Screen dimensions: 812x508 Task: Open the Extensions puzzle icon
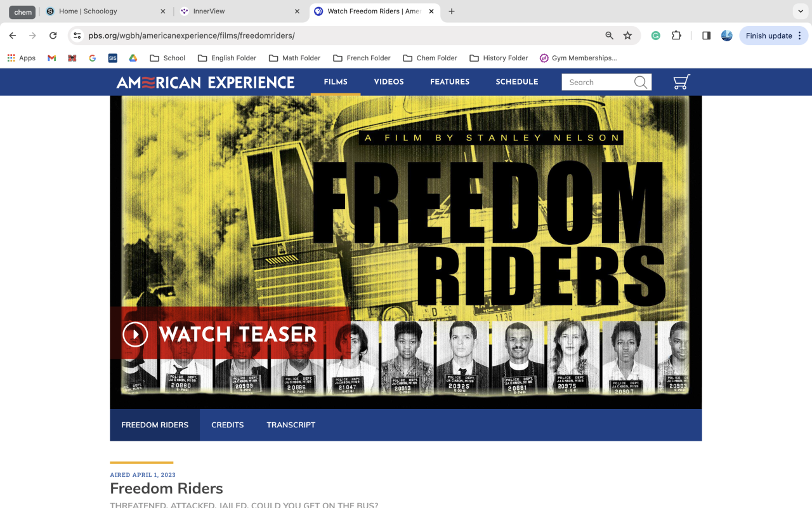point(676,36)
